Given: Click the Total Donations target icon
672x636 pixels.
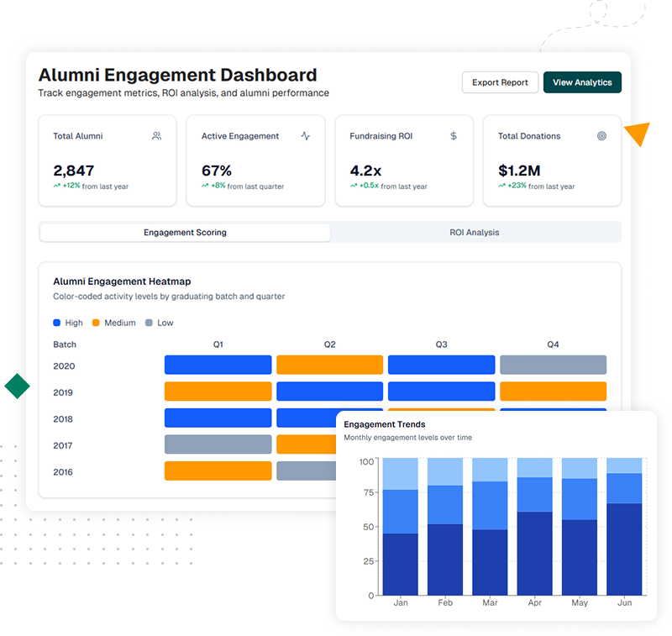Looking at the screenshot, I should (601, 135).
